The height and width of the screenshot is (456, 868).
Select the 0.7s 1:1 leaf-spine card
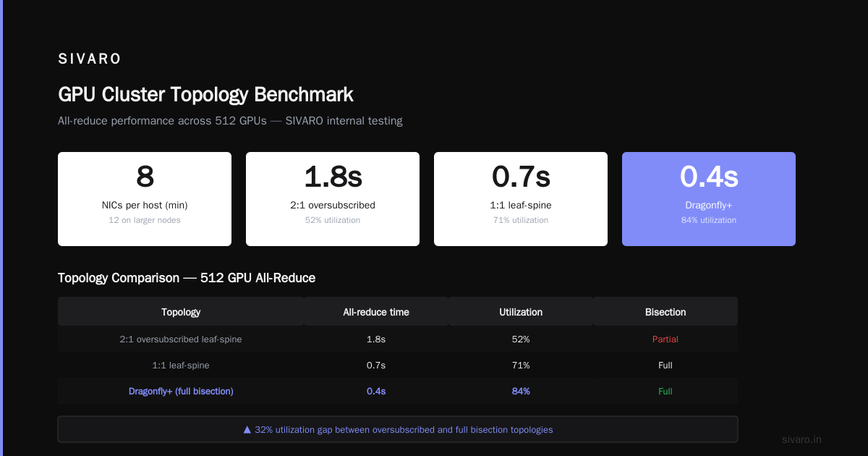[521, 199]
